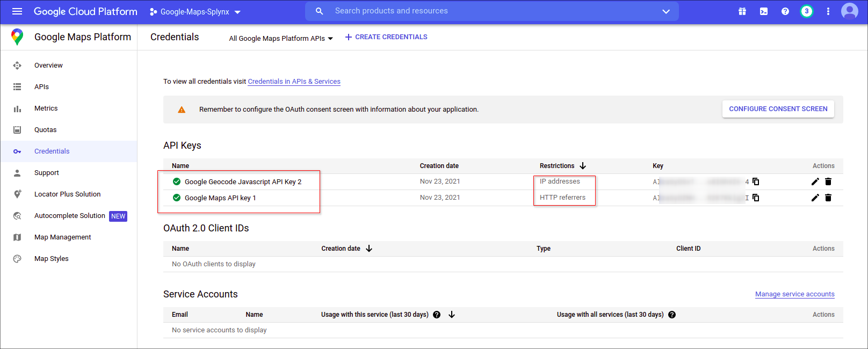Copy the Google Geocode Javascript API key
This screenshot has height=349, width=868.
[x=756, y=181]
